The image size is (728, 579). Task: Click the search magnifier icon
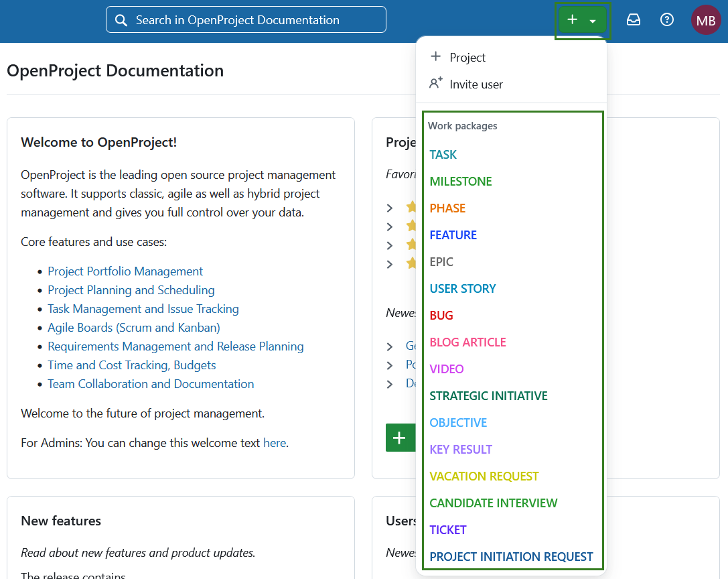(121, 20)
